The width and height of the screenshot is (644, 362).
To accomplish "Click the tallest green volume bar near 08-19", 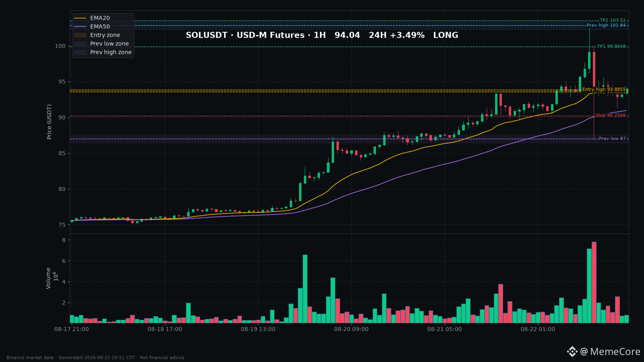I will point(305,289).
